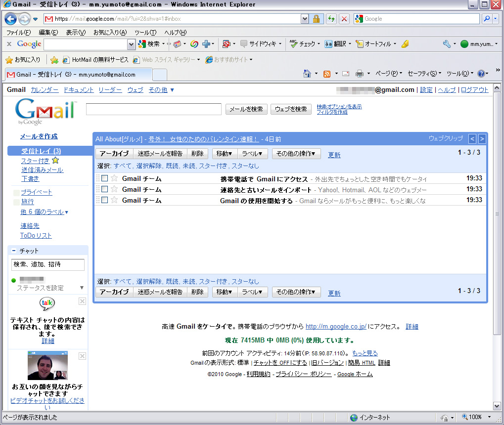Open the ツール(T) menu in menu bar
This screenshot has width=504, height=425.
(145, 33)
